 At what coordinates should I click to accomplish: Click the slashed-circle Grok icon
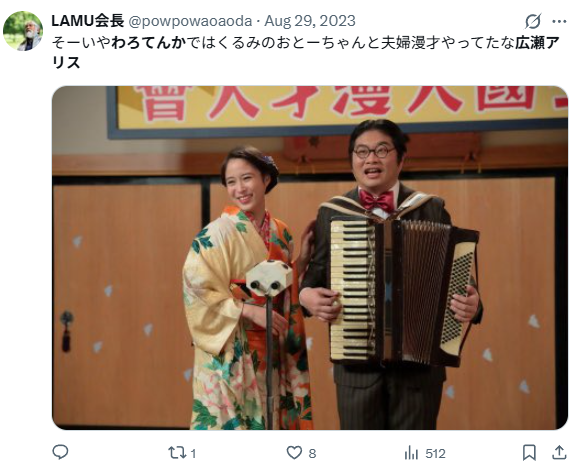click(x=533, y=21)
